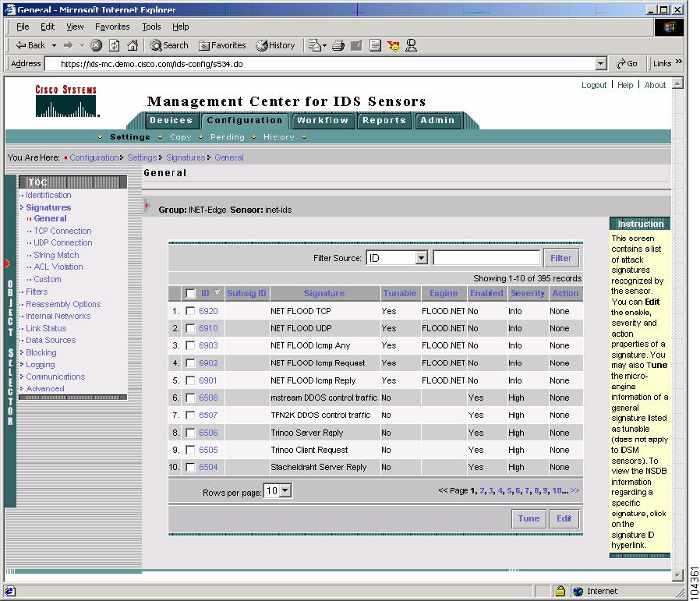
Task: Open the Address bar dropdown arrow
Action: pos(601,64)
